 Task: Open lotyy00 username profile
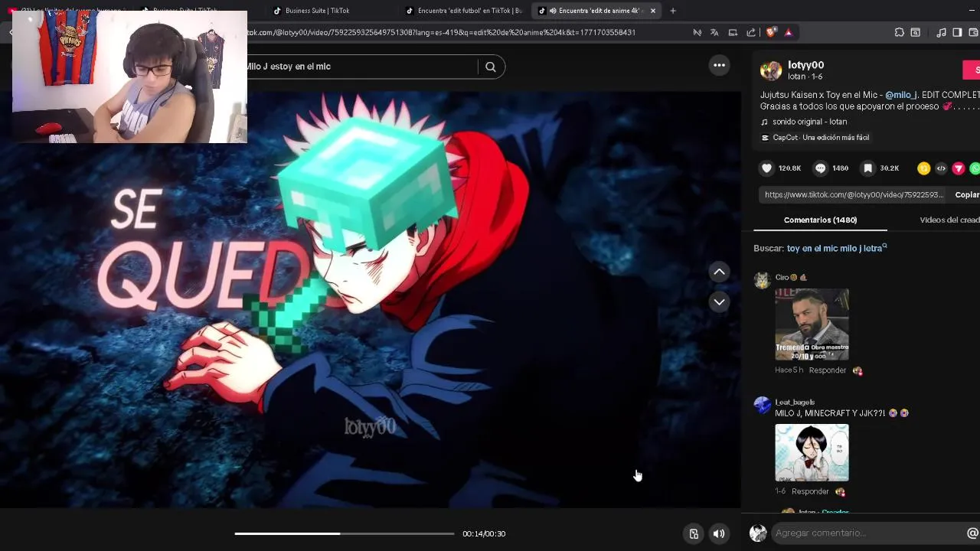(806, 65)
